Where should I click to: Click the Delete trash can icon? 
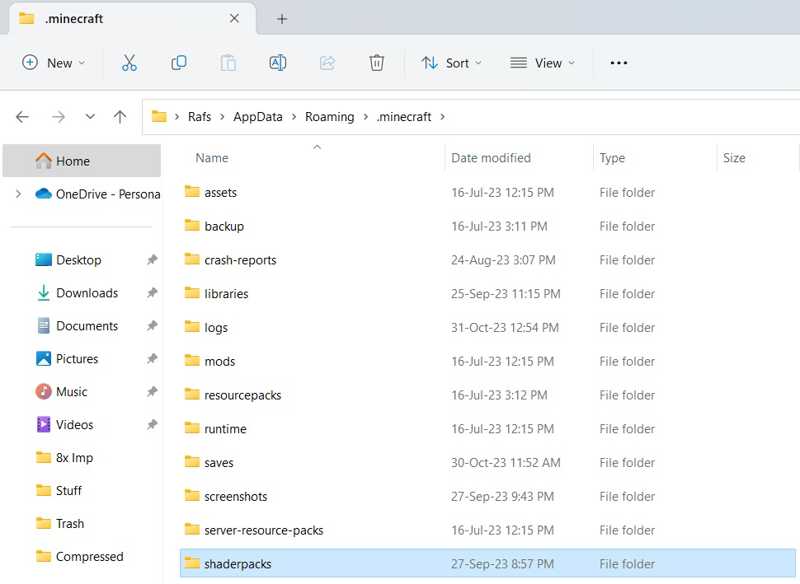click(x=377, y=63)
